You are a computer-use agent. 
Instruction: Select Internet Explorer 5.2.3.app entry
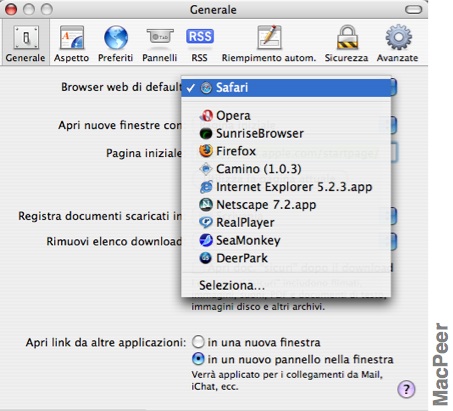click(x=286, y=187)
